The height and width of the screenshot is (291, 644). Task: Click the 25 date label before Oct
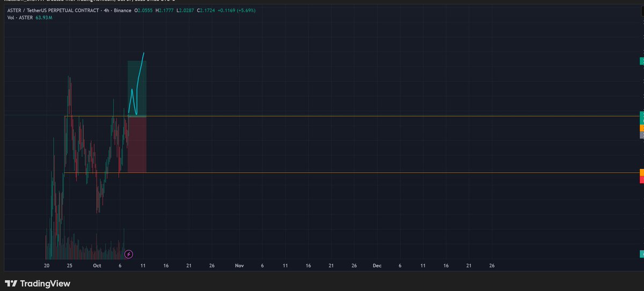70,265
